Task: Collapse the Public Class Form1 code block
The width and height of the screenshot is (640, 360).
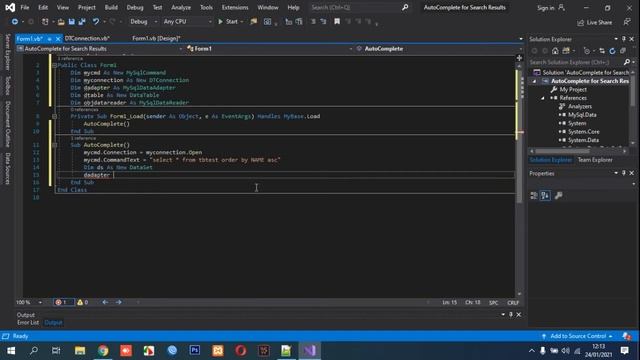Action: click(54, 65)
